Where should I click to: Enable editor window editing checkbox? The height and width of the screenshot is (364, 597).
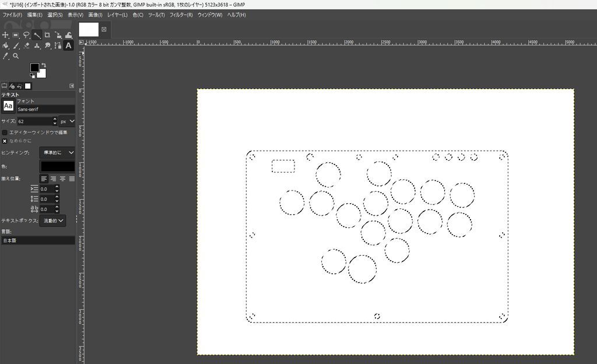5,132
